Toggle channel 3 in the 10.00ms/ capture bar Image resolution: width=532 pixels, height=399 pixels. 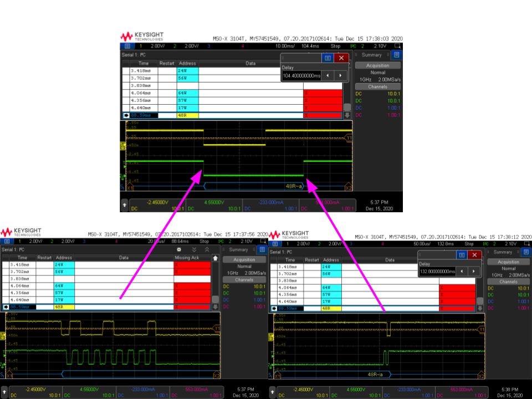coord(209,46)
